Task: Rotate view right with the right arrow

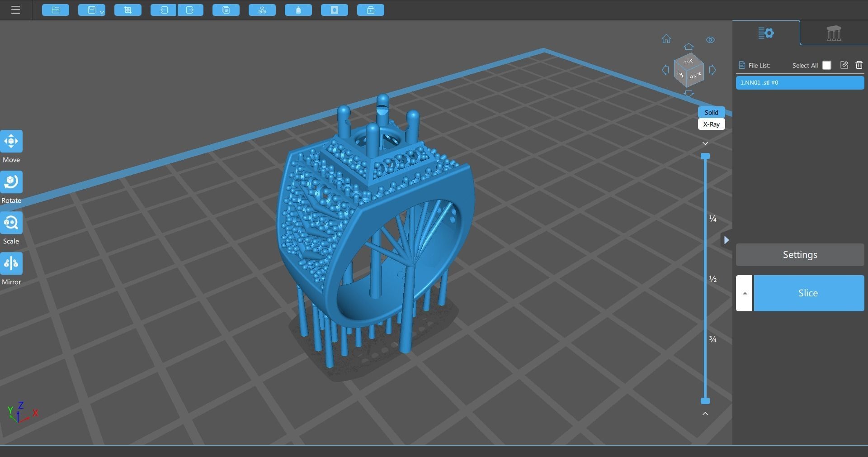Action: click(x=712, y=70)
